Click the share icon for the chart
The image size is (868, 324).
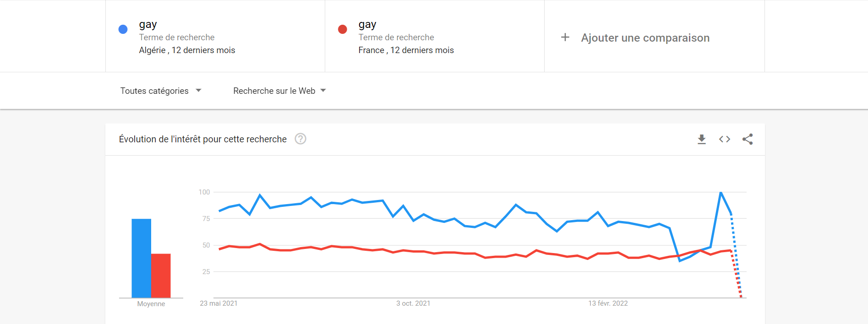pyautogui.click(x=748, y=139)
